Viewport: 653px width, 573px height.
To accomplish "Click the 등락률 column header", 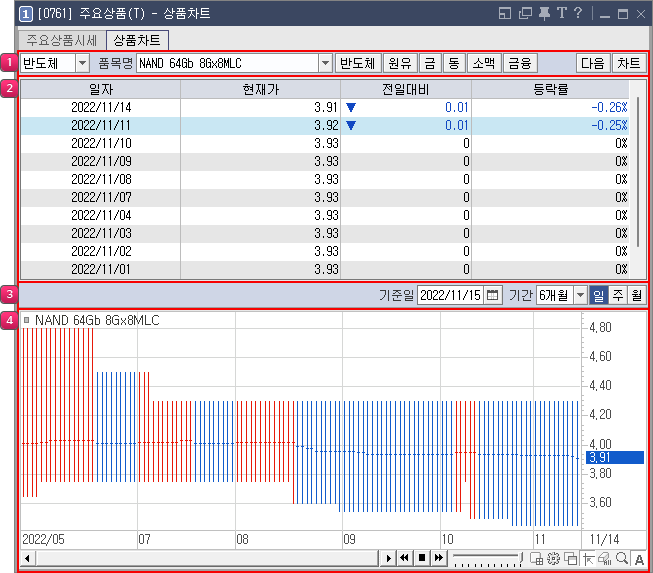I will tap(551, 89).
